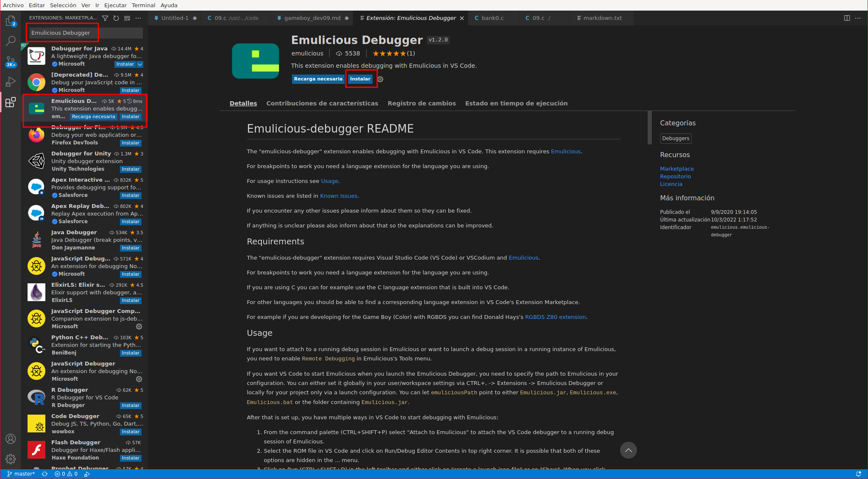Screen dimensions: 868x479
Task: Open Accounts icon in activity bar
Action: point(11,439)
